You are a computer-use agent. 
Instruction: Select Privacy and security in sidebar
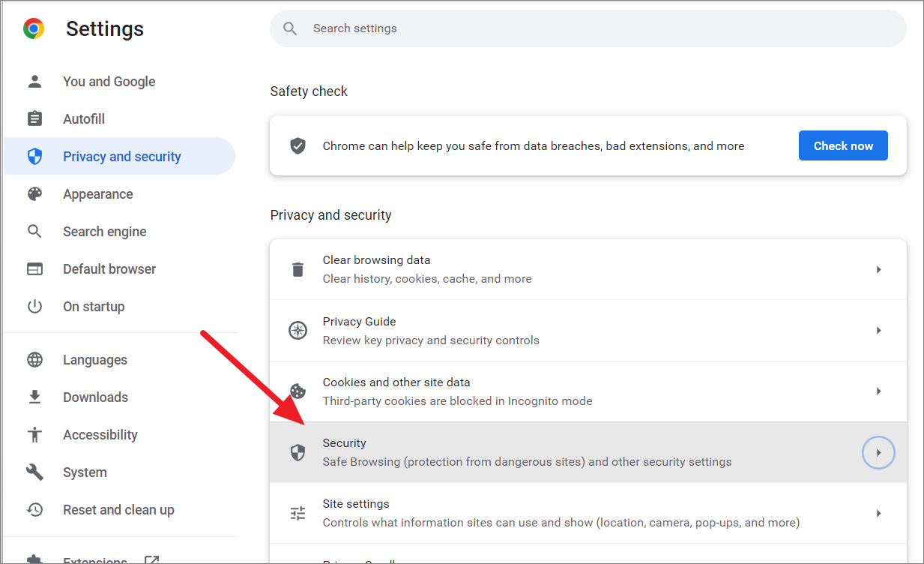[x=119, y=156]
